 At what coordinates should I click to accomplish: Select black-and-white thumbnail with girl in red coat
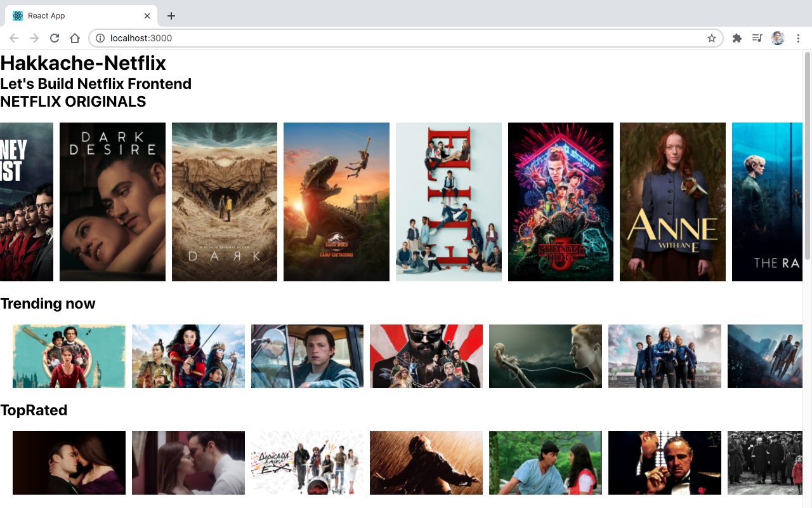click(x=765, y=463)
